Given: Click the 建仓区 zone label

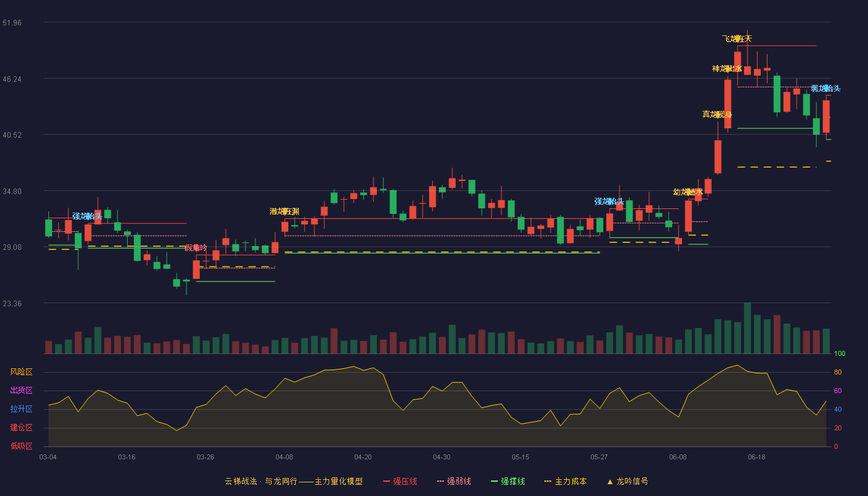Looking at the screenshot, I should 22,428.
